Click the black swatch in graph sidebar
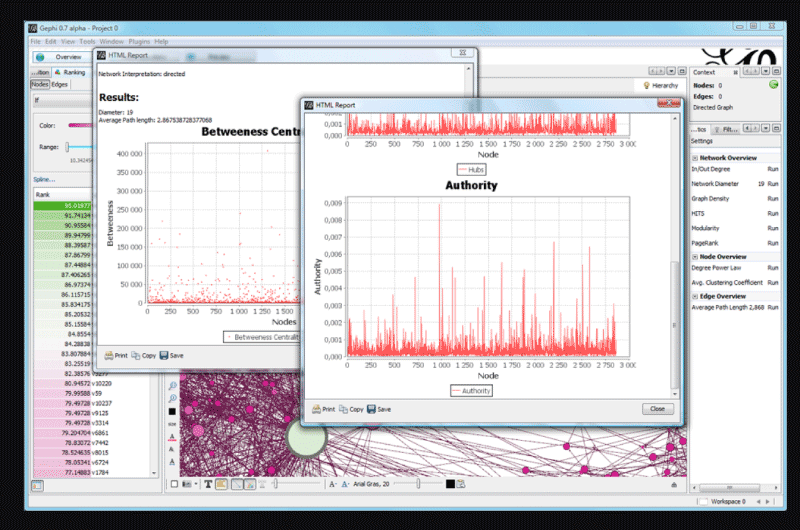The width and height of the screenshot is (800, 530). point(172,412)
